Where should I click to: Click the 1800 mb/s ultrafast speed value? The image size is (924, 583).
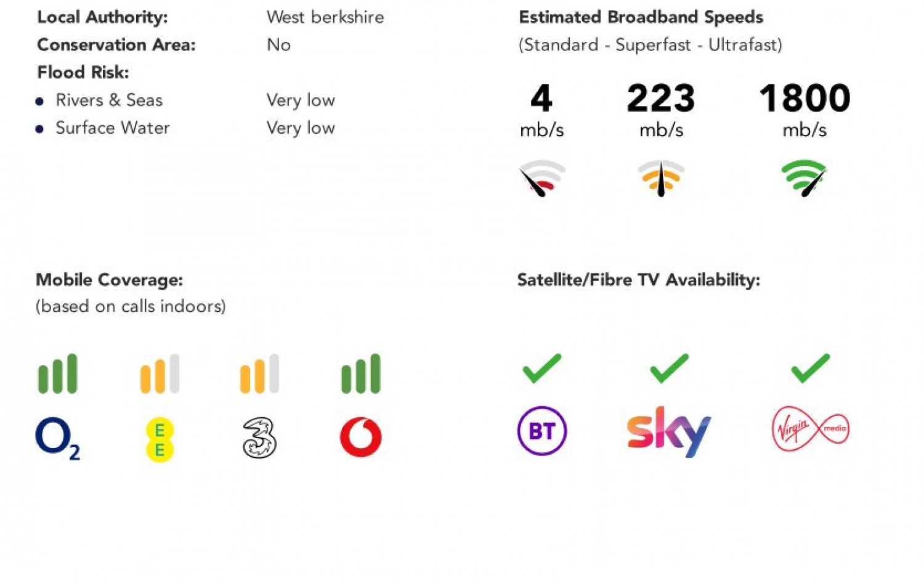click(804, 99)
